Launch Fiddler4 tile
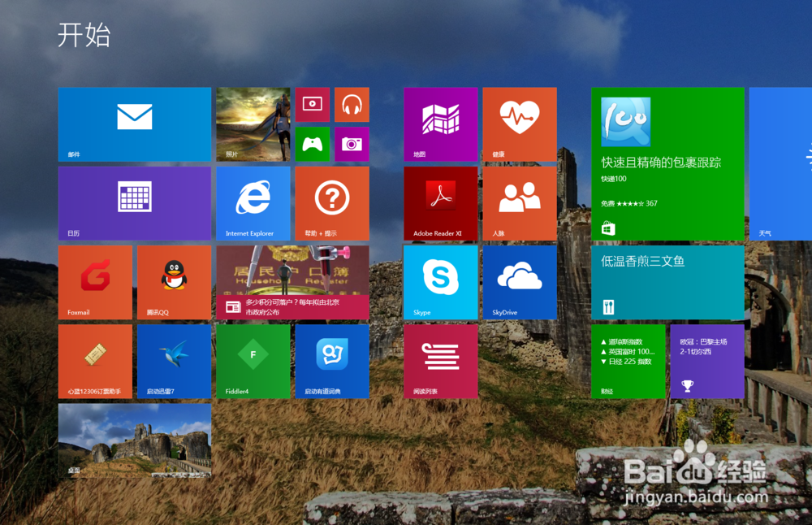812x525 pixels. click(x=253, y=361)
